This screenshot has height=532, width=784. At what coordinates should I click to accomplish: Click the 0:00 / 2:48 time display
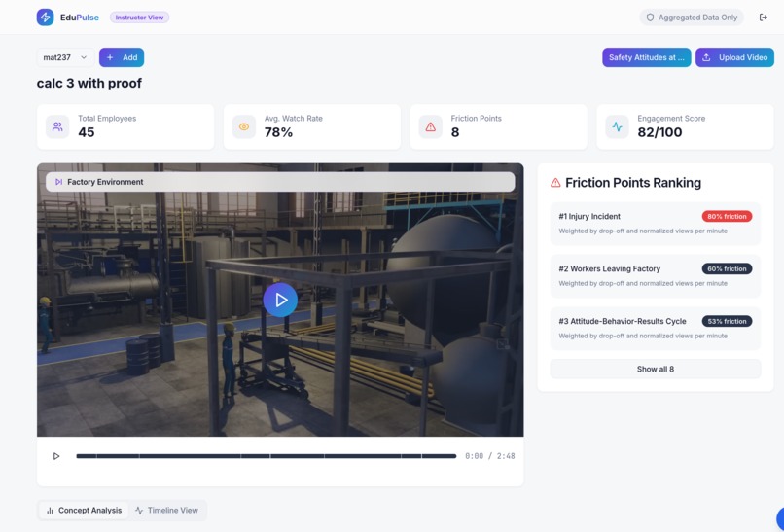pos(489,456)
